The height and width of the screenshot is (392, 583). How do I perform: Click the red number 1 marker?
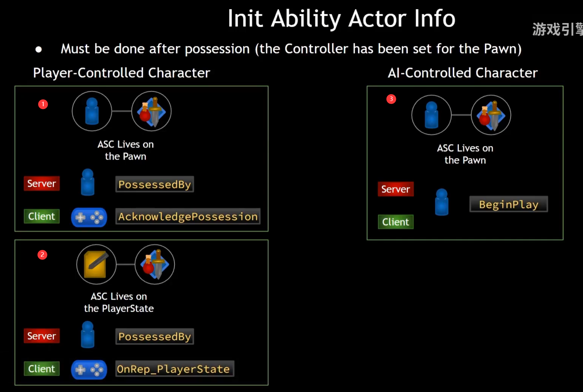point(43,104)
